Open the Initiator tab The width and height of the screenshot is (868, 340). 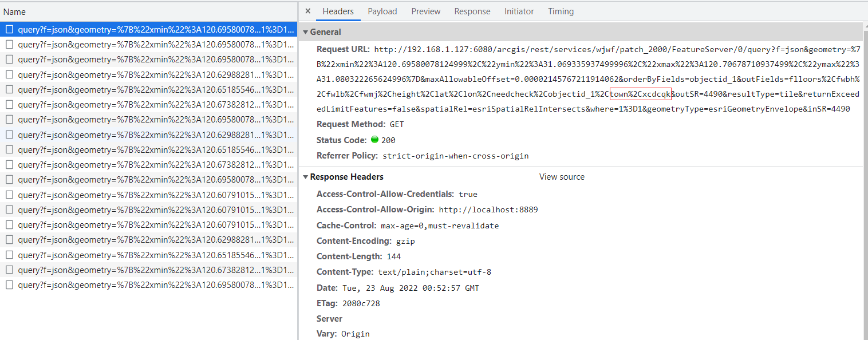coord(519,11)
